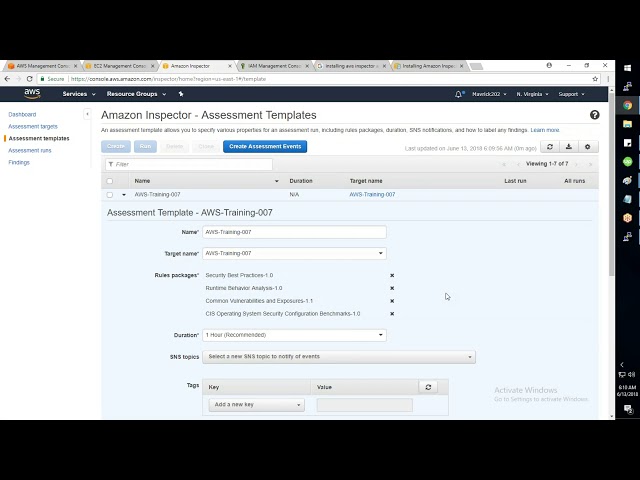Click the volume icon in system tray
Viewport: 640px width, 480px height.
(x=632, y=374)
